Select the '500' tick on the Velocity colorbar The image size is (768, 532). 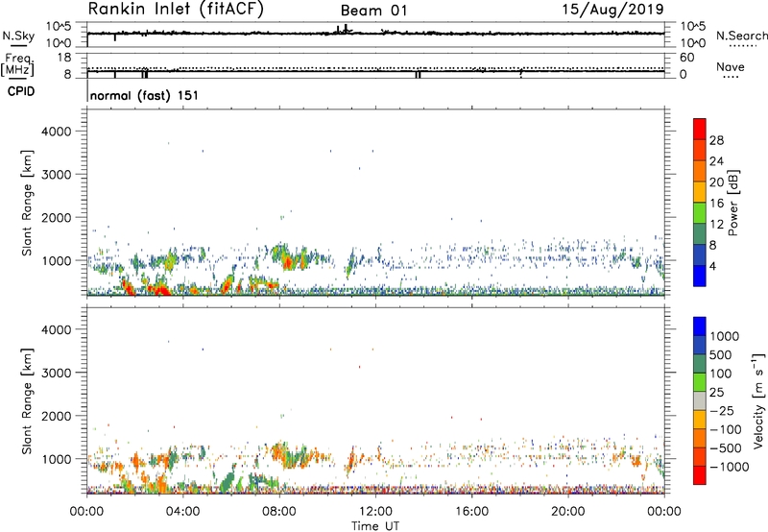point(720,354)
